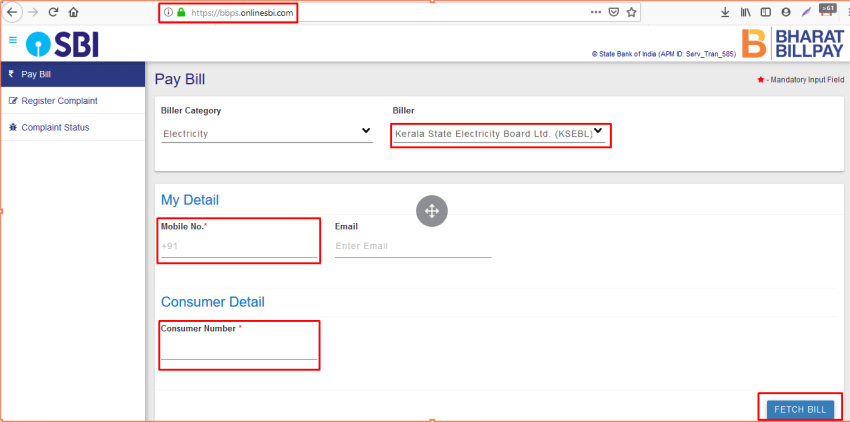Image resolution: width=850 pixels, height=422 pixels.
Task: Click the Email field label
Action: [346, 226]
